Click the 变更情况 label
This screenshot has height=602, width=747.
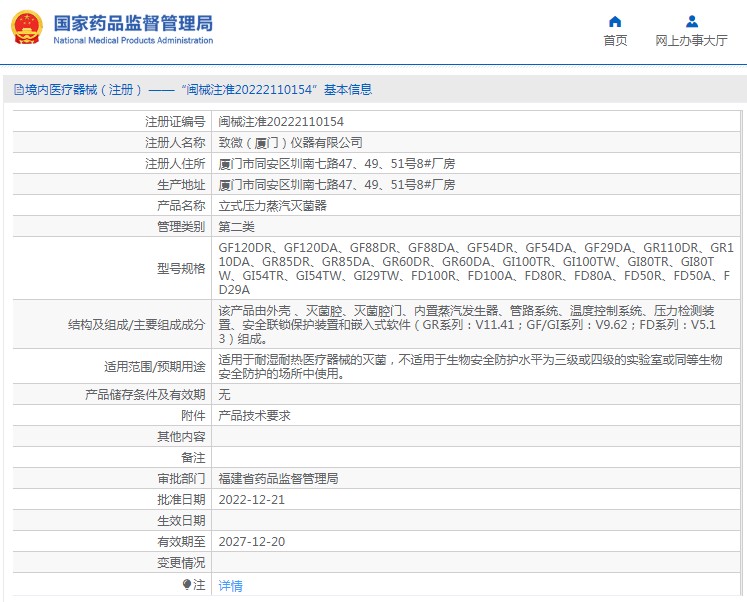point(182,563)
